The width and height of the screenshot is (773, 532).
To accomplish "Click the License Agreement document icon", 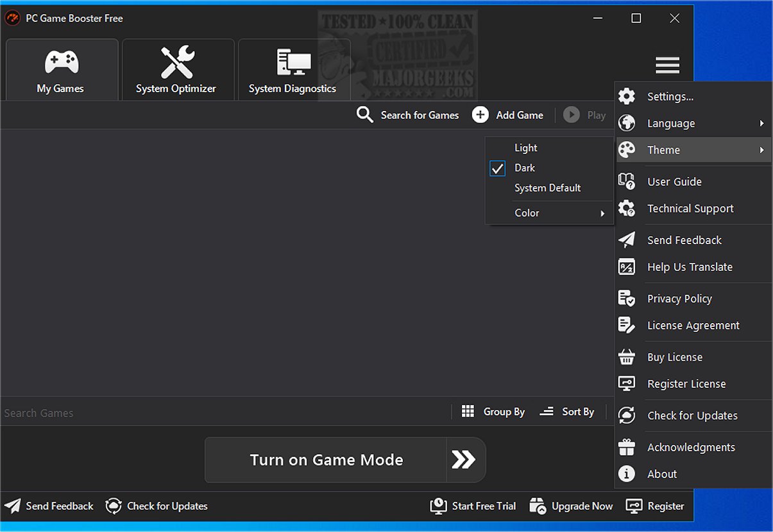I will [x=627, y=325].
